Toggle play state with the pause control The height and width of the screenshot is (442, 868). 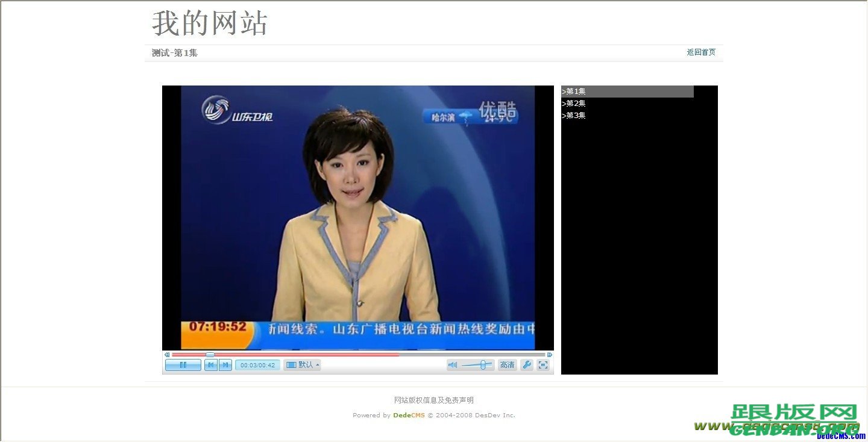183,364
